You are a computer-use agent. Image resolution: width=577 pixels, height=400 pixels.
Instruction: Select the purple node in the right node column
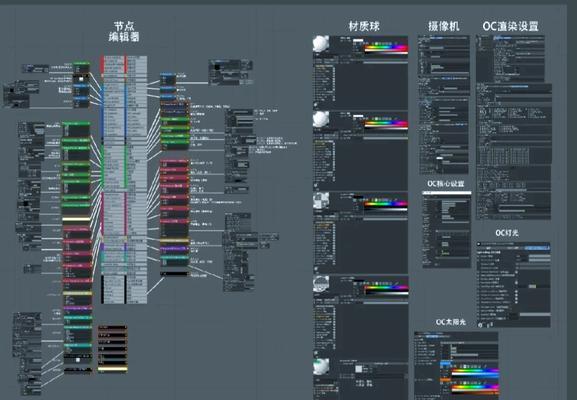174,249
